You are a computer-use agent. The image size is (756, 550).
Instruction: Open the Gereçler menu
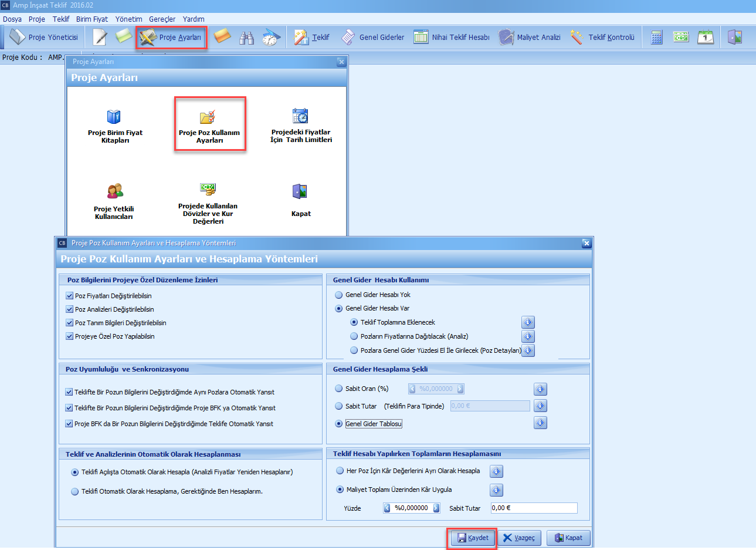point(162,19)
